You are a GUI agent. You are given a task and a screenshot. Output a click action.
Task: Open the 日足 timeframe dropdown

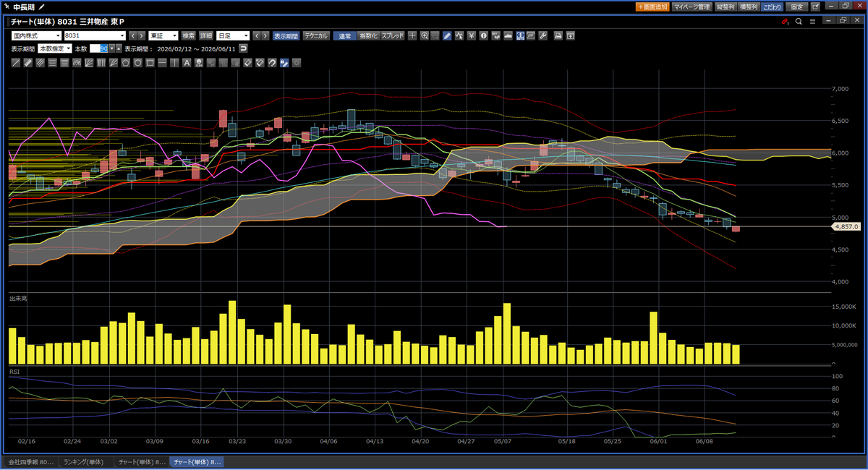(233, 35)
